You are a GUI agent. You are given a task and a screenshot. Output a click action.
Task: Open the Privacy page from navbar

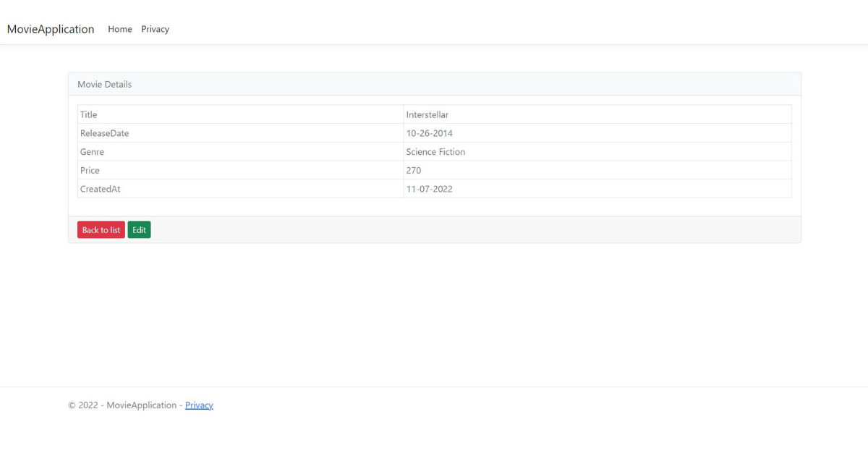click(x=155, y=29)
